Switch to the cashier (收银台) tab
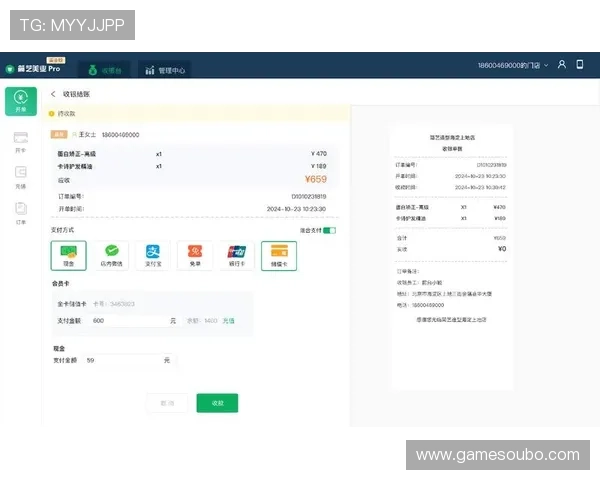Screen dimensions: 600x480 (x=104, y=70)
